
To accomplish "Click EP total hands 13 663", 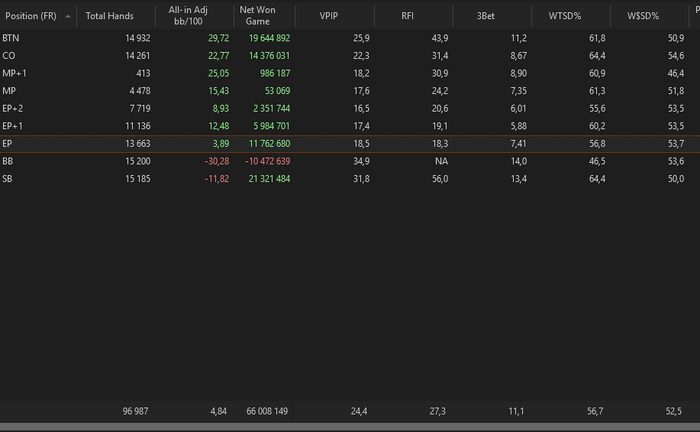I will [x=138, y=144].
